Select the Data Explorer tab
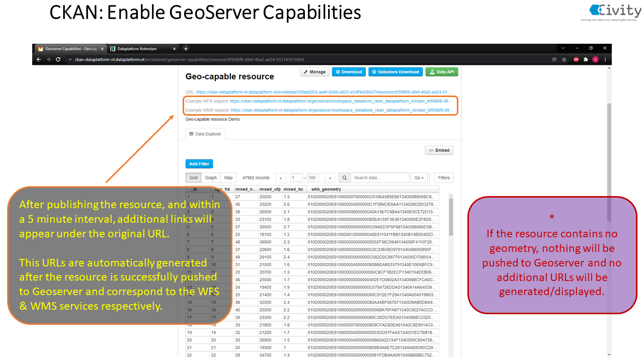 205,134
